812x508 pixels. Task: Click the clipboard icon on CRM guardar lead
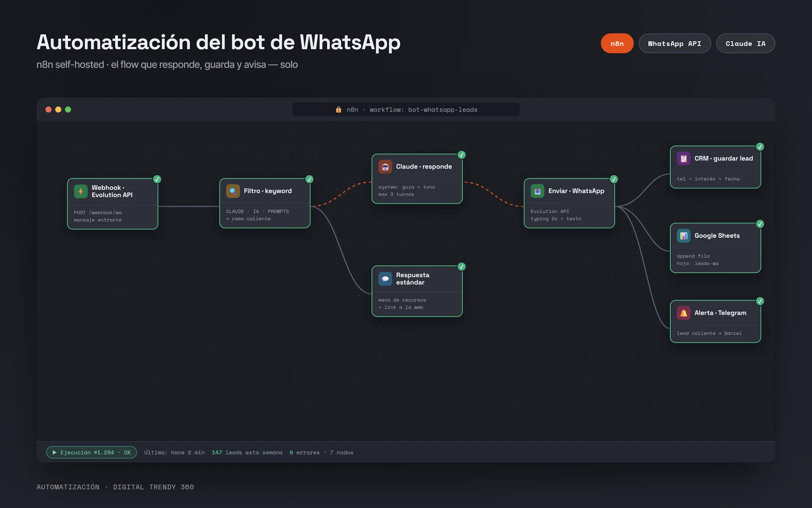click(x=683, y=158)
